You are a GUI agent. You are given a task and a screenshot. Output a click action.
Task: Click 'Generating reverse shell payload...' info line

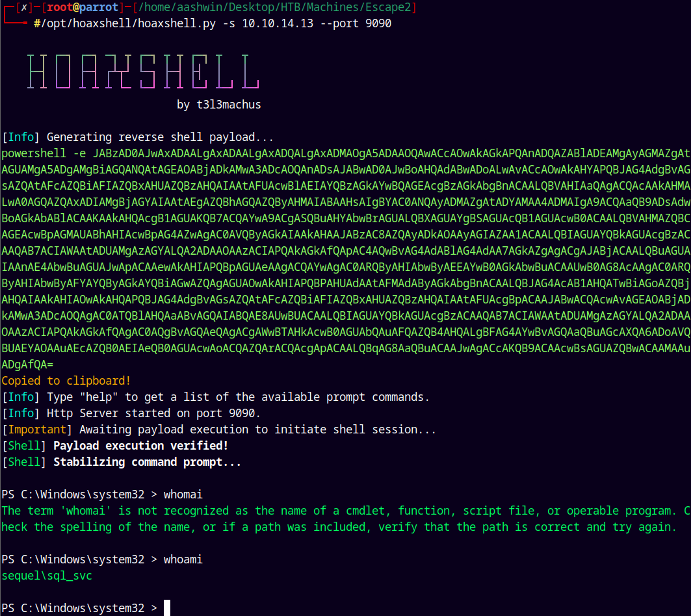(138, 137)
